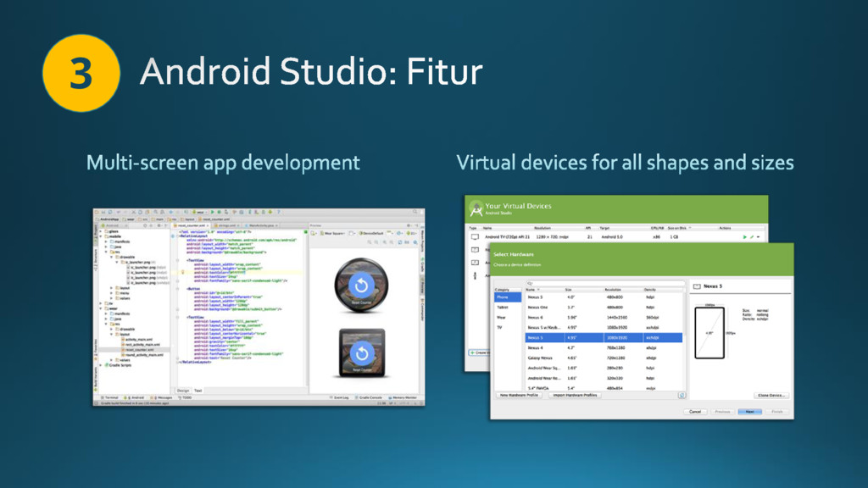Click Cancel in Select Hardware dialog
Image resolution: width=868 pixels, height=488 pixels.
coord(695,412)
